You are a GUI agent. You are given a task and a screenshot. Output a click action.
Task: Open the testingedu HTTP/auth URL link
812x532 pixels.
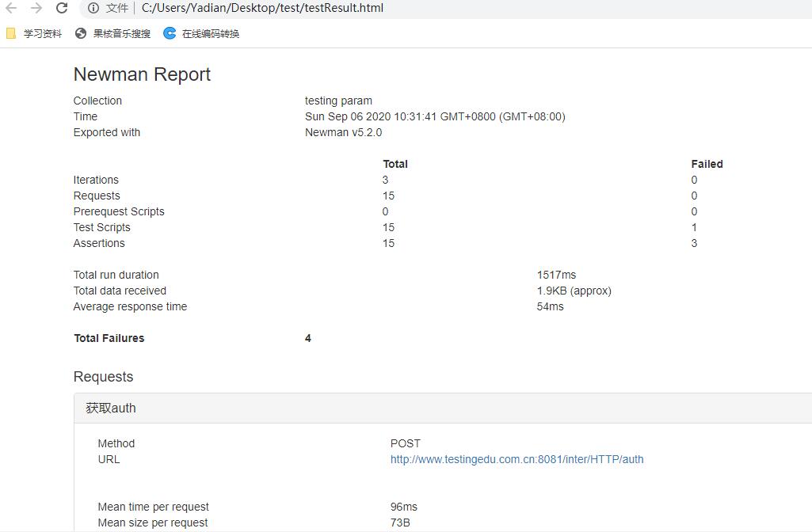517,459
